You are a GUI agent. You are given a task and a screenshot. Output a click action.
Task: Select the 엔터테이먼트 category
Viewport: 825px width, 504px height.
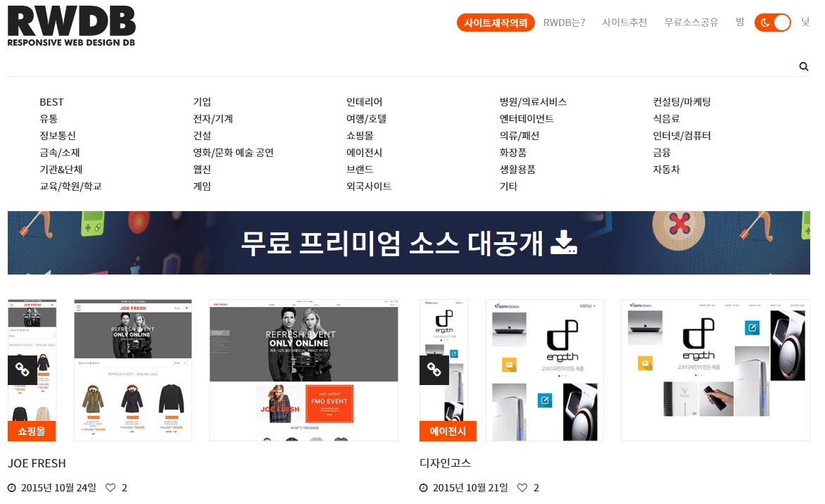click(x=527, y=119)
